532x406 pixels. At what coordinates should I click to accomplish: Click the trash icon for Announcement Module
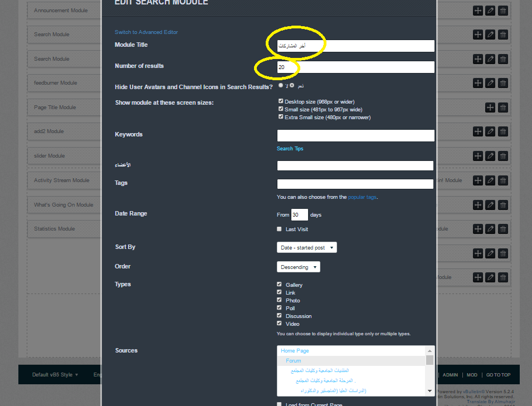coord(503,11)
